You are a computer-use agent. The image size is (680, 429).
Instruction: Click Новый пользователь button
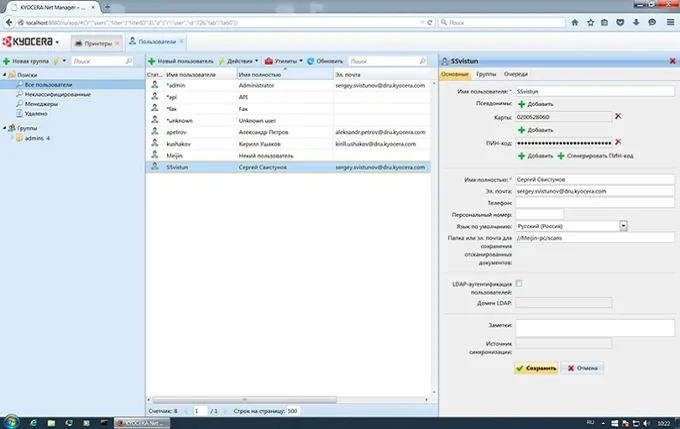pyautogui.click(x=181, y=61)
